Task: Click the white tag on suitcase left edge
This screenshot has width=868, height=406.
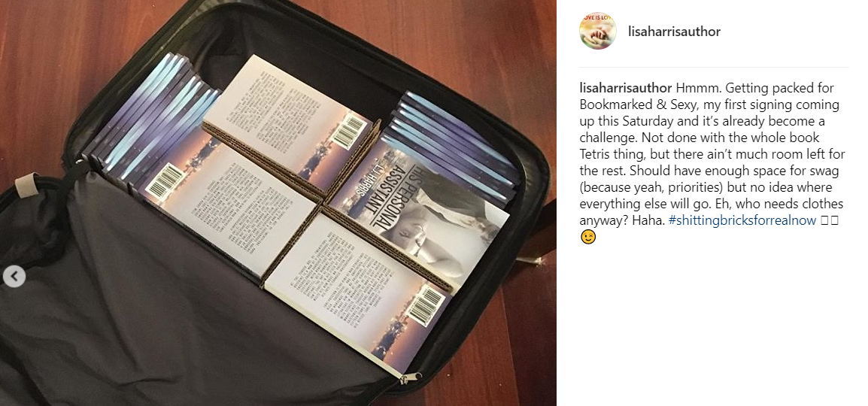Action: (x=26, y=185)
